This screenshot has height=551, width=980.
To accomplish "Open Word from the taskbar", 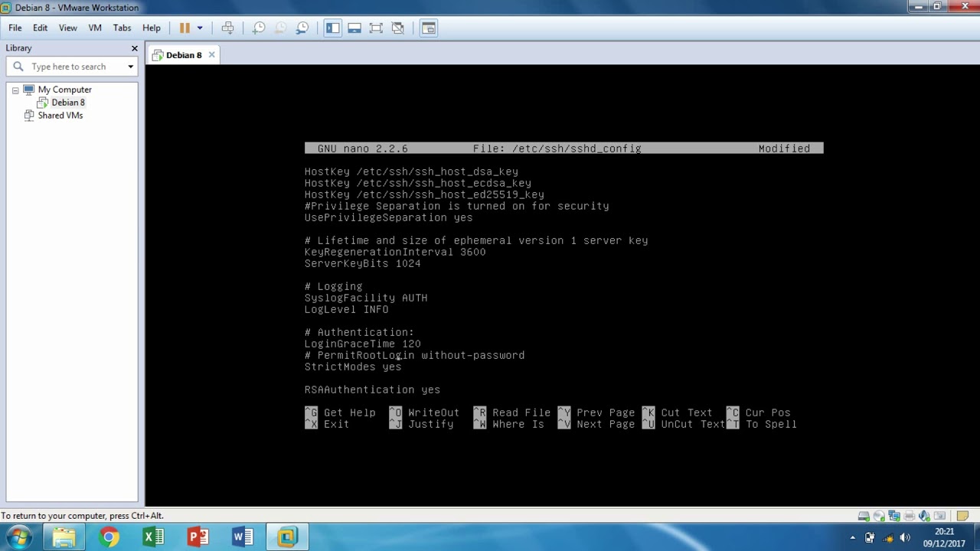I will click(x=242, y=537).
